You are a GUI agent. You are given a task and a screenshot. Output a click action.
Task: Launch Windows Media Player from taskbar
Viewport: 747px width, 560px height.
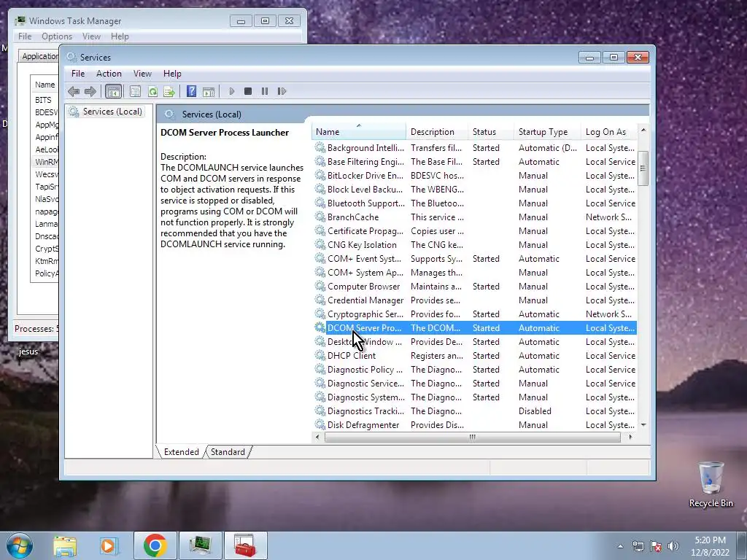click(x=108, y=546)
